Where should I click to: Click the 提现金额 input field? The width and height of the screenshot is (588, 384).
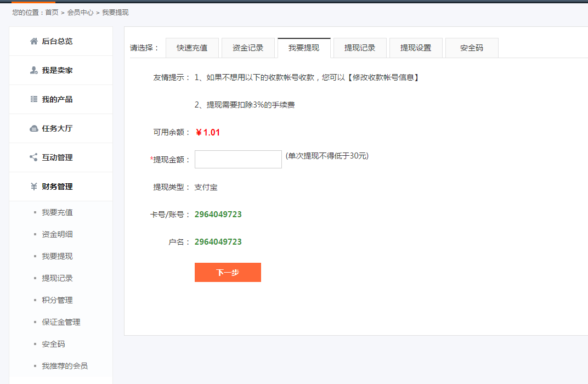click(238, 159)
